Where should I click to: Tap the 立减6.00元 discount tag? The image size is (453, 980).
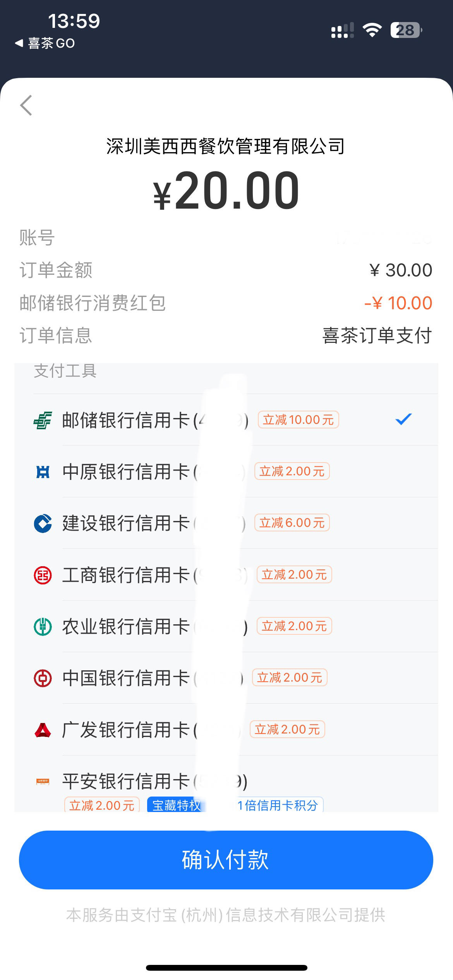tap(292, 523)
